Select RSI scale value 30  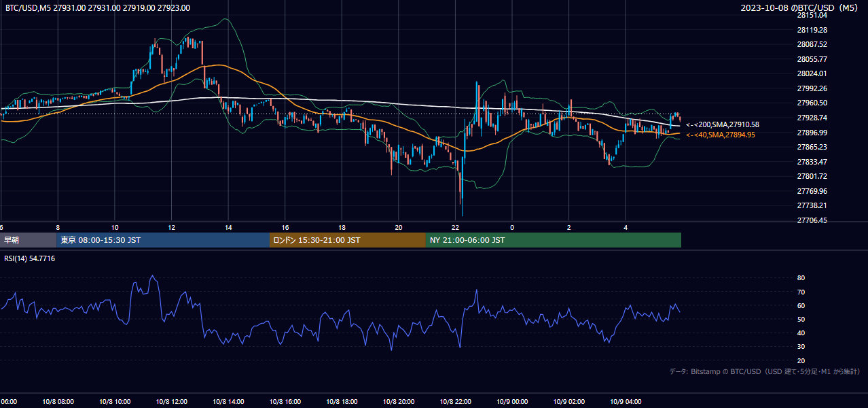(x=801, y=347)
